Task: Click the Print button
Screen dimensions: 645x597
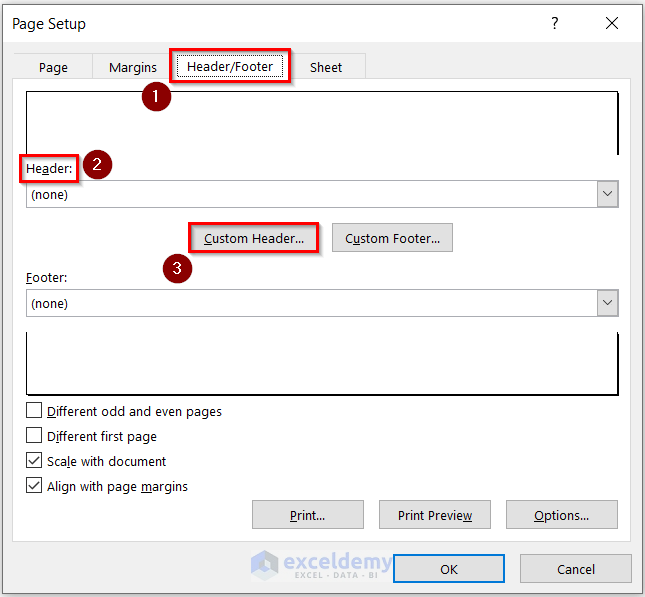Action: click(x=308, y=515)
